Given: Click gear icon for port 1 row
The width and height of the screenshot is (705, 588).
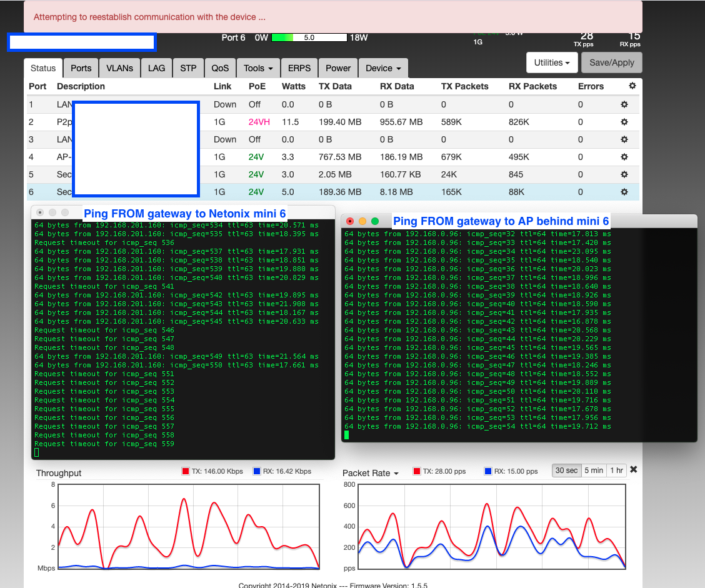Looking at the screenshot, I should tap(624, 104).
